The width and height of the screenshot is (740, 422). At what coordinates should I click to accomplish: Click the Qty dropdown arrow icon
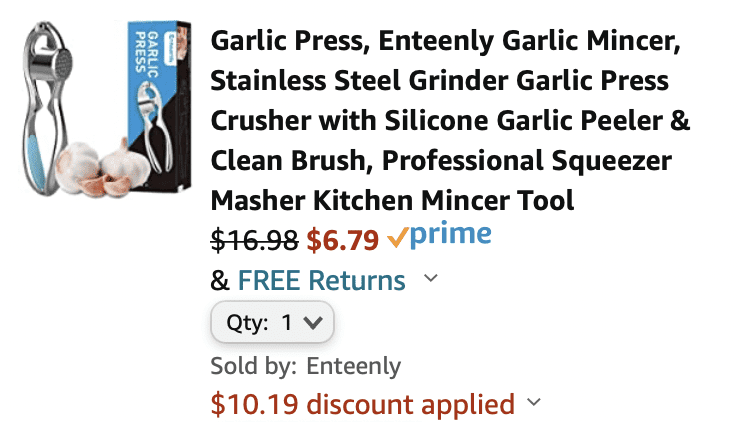click(x=313, y=323)
